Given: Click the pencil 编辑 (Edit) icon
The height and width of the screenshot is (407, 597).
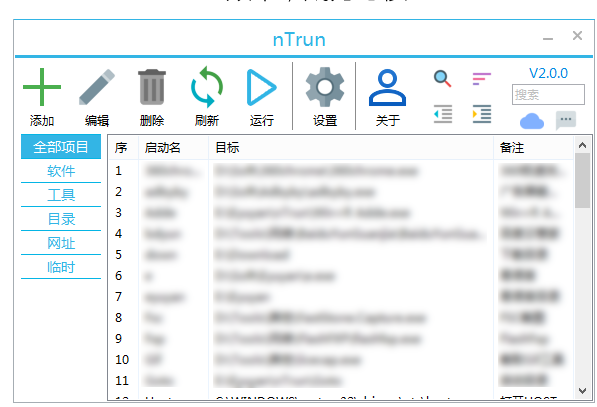Looking at the screenshot, I should [x=97, y=87].
